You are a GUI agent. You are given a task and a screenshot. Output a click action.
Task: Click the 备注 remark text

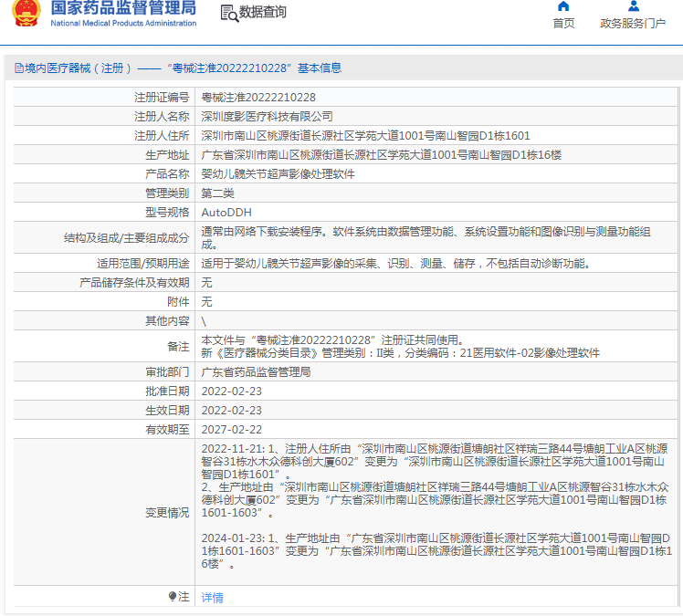(x=400, y=346)
